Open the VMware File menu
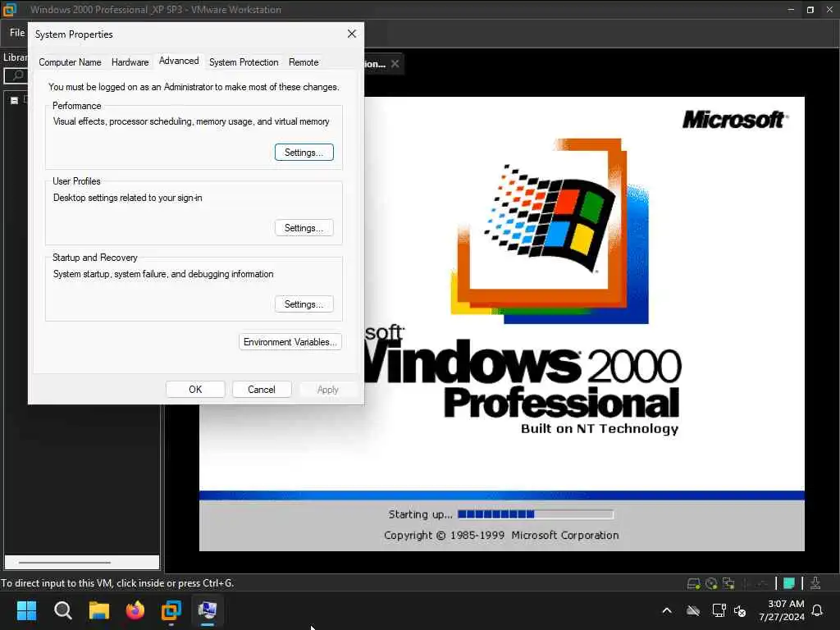Viewport: 840px width, 630px height. pyautogui.click(x=17, y=33)
